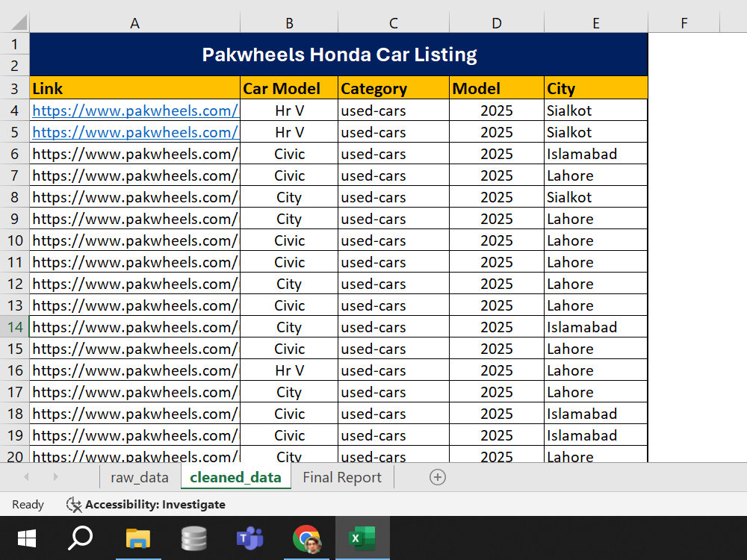This screenshot has height=560, width=747.
Task: Select link cell in row 14
Action: 134,327
